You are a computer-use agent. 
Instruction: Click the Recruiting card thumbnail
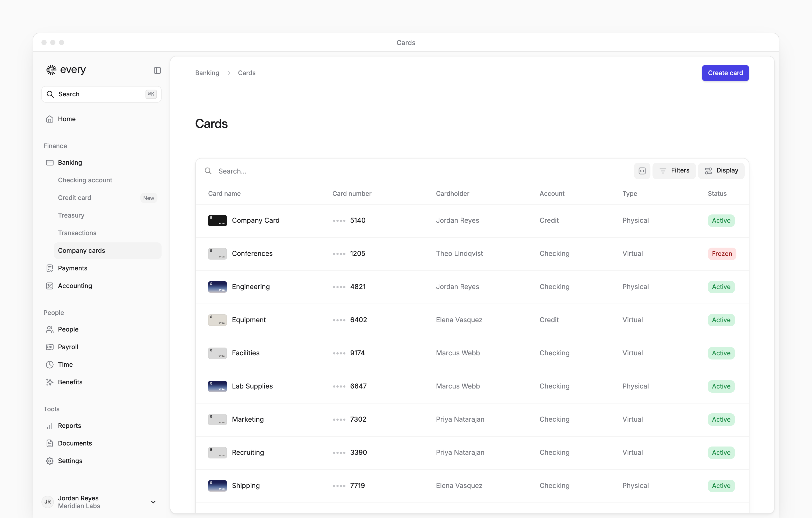pos(217,452)
